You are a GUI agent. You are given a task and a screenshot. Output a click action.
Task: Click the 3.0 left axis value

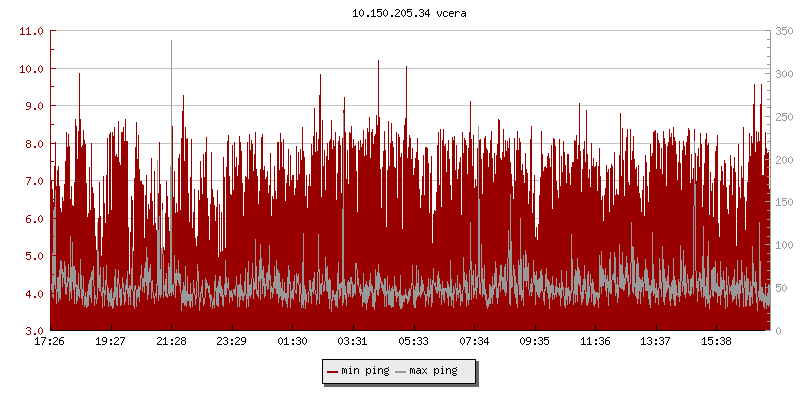pyautogui.click(x=32, y=331)
